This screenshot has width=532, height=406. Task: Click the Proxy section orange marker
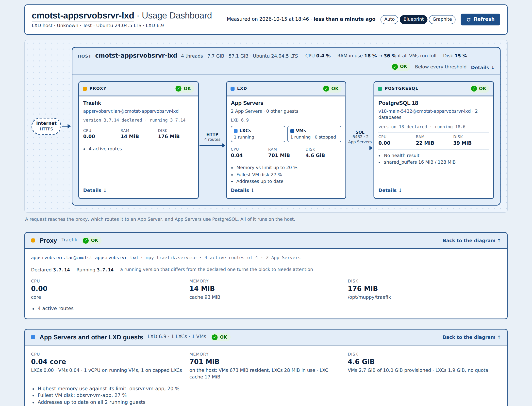point(33,240)
